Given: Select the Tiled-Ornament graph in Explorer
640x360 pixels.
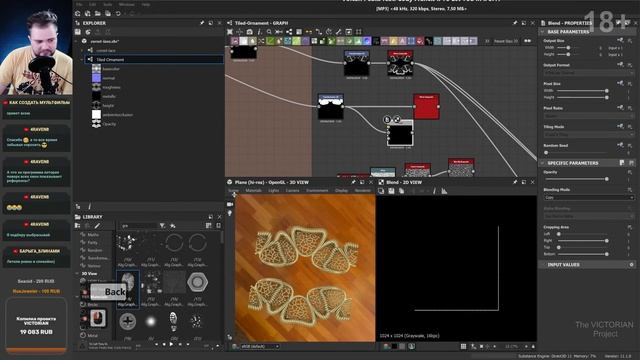Looking at the screenshot, I should click(x=153, y=60).
